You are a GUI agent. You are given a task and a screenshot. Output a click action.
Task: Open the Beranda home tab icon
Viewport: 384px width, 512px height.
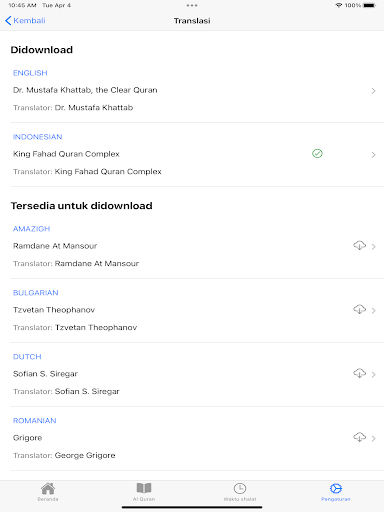tap(48, 489)
